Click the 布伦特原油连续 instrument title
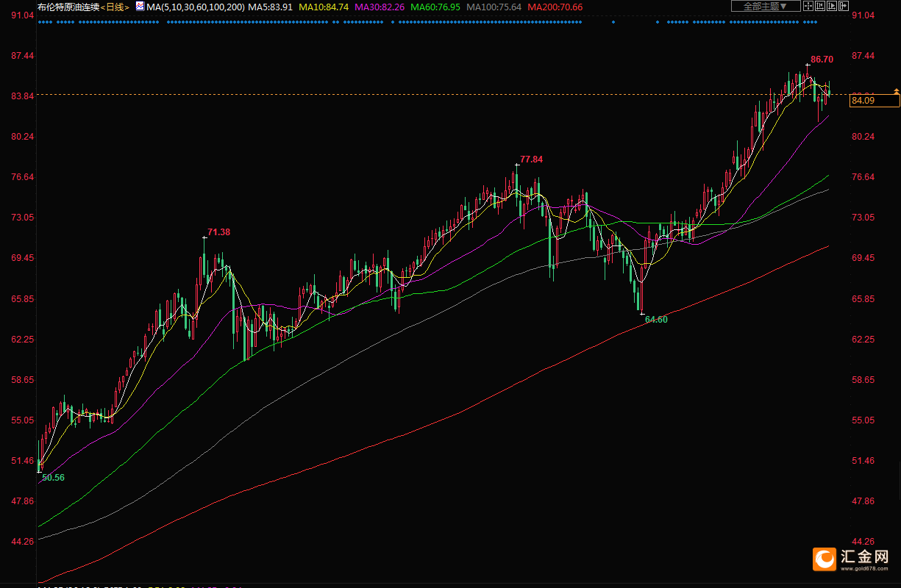Viewport: 901px width, 588px height. 68,7
